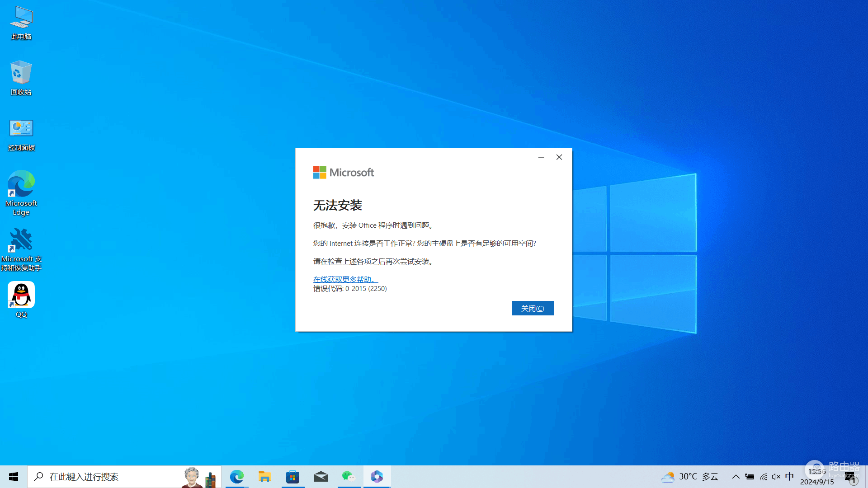Click the search box cartoon illustration

click(199, 477)
